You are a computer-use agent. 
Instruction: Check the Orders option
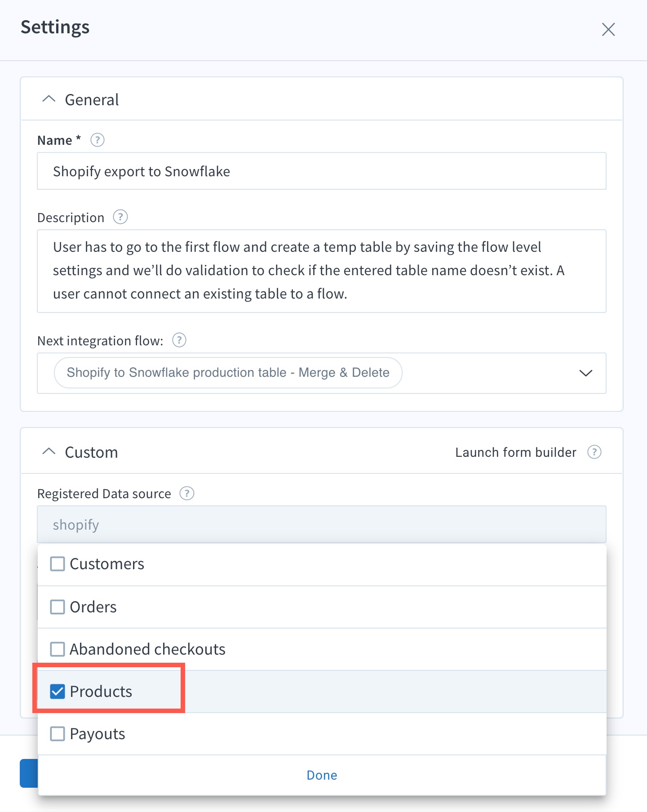point(58,607)
